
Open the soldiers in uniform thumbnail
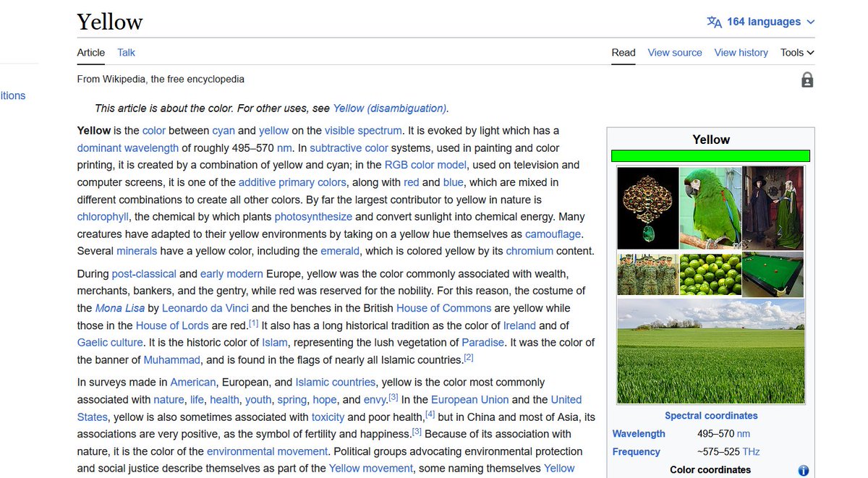(648, 274)
